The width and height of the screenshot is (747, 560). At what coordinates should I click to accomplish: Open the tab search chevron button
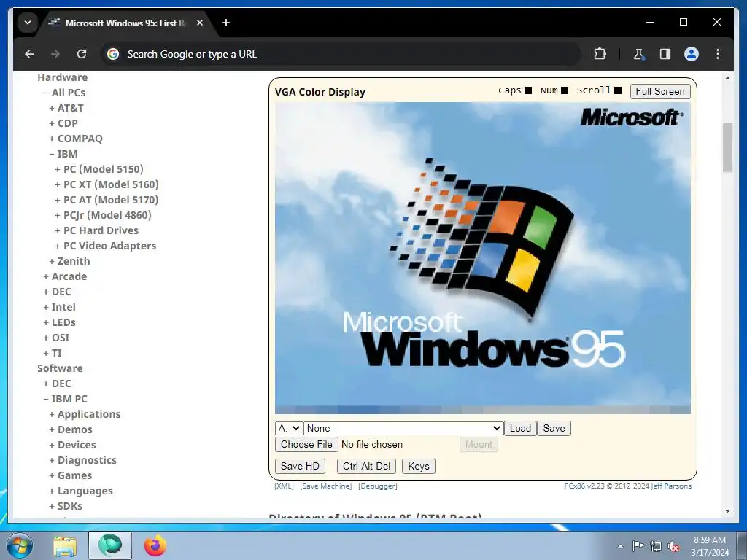tap(28, 23)
